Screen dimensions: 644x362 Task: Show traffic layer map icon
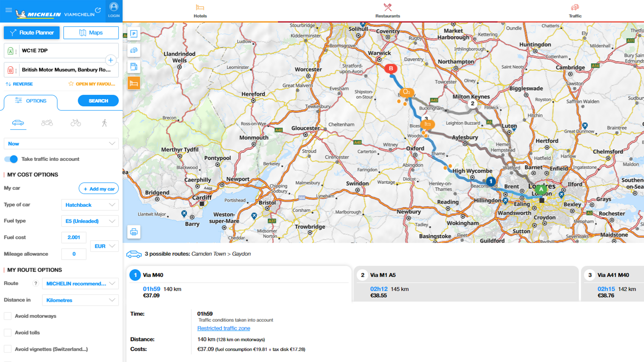(x=134, y=50)
